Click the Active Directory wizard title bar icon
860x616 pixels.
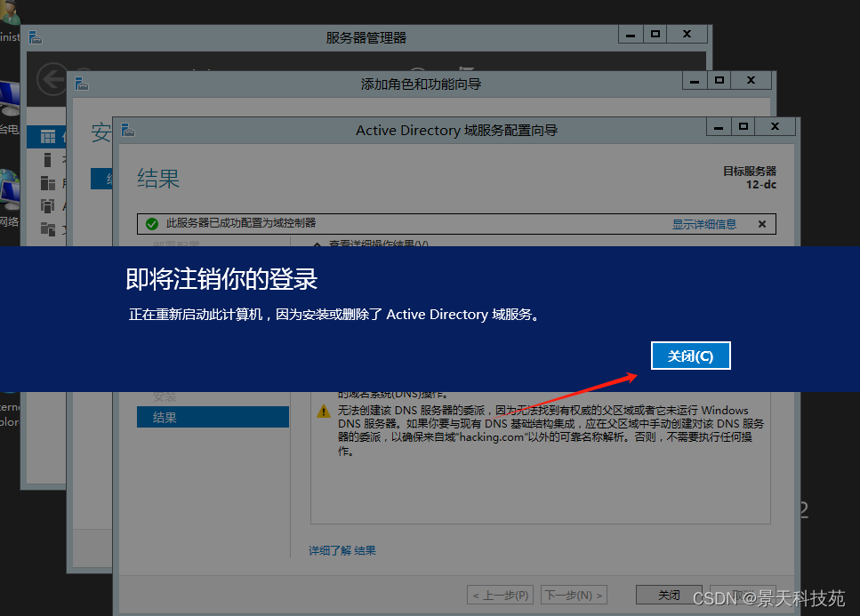[128, 130]
